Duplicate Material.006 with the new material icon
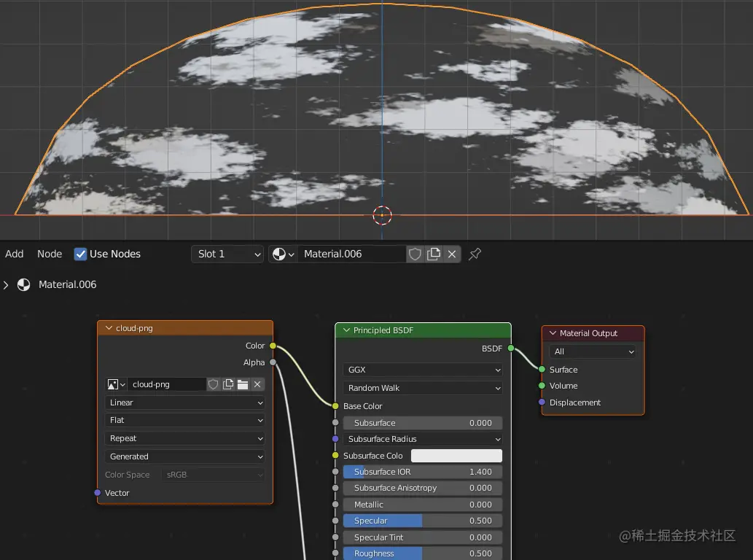Viewport: 753px width, 560px height. click(434, 254)
